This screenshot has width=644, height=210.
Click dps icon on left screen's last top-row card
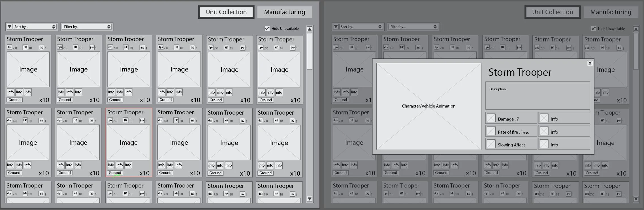(261, 47)
